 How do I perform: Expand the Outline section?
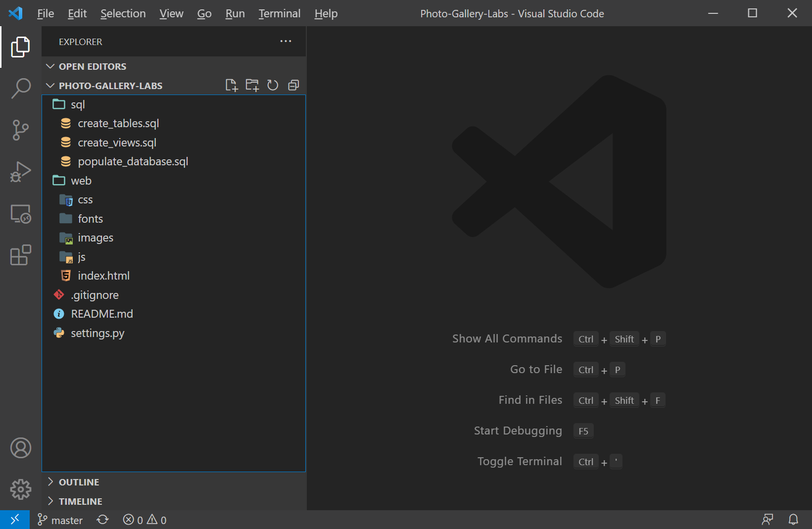click(50, 481)
